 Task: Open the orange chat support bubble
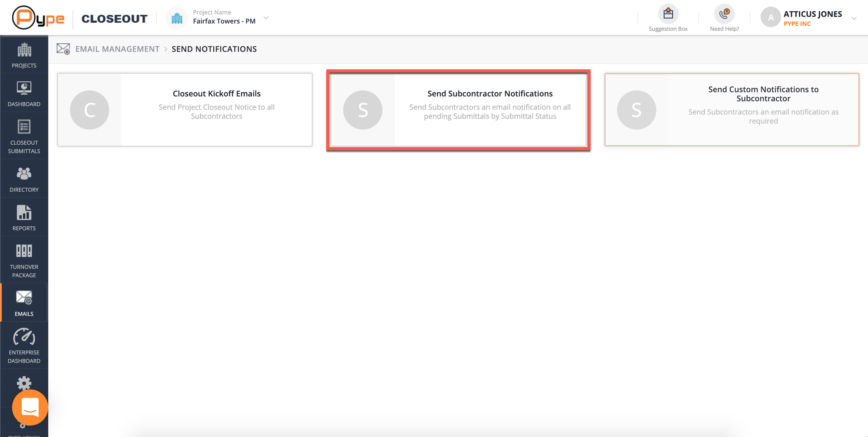coord(30,407)
